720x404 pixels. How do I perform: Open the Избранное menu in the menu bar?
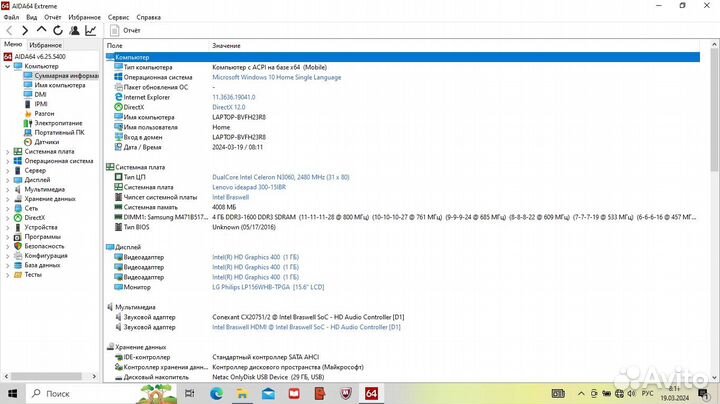pyautogui.click(x=84, y=17)
